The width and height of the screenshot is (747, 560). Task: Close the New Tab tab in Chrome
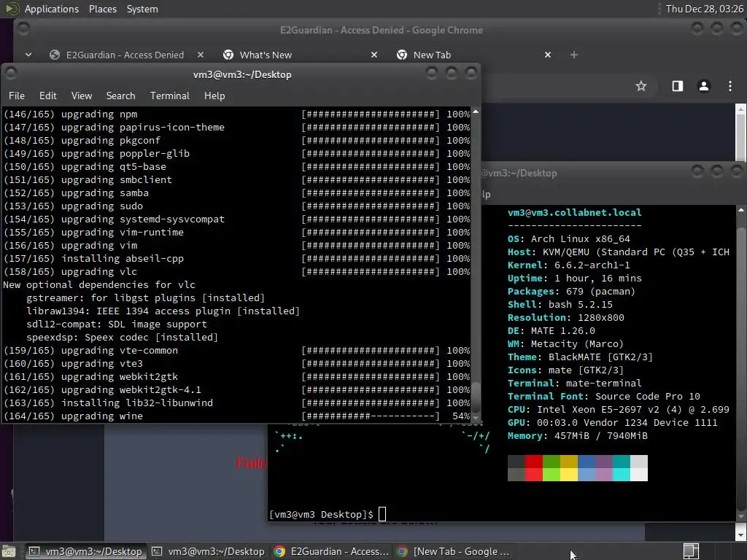(x=548, y=55)
